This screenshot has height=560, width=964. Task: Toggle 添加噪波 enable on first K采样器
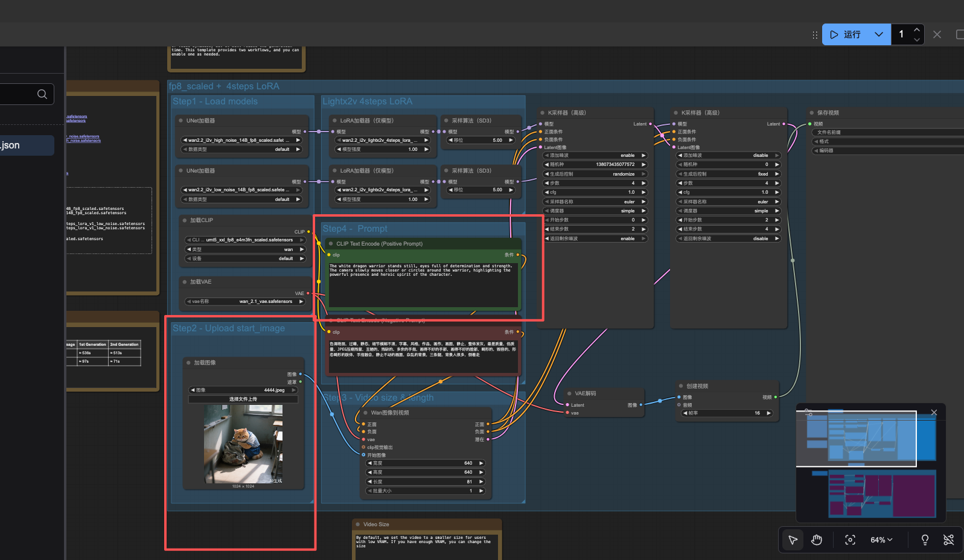coord(595,156)
